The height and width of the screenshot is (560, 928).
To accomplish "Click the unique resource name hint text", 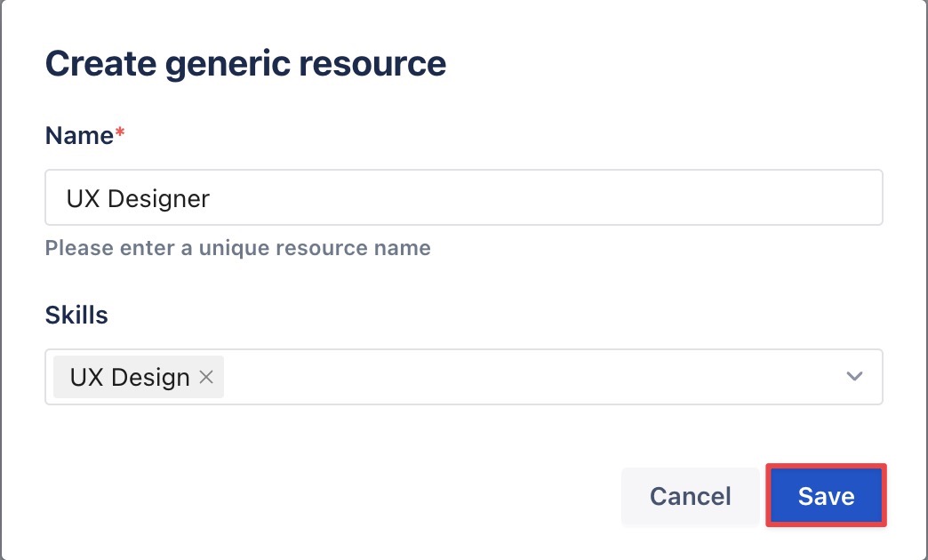I will pyautogui.click(x=237, y=247).
